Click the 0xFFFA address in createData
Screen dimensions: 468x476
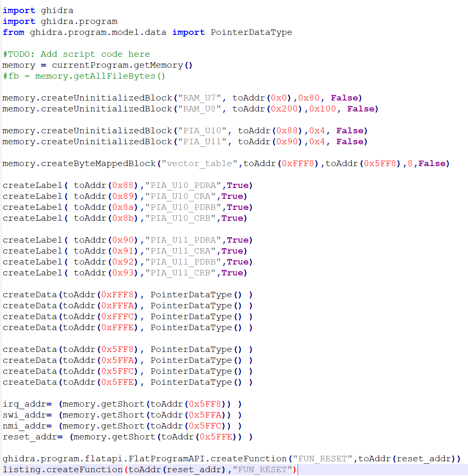pyautogui.click(x=120, y=306)
